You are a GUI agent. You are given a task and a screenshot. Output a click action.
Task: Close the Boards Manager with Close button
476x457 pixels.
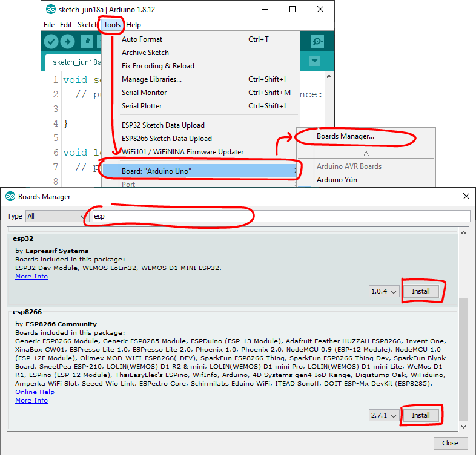click(x=450, y=443)
